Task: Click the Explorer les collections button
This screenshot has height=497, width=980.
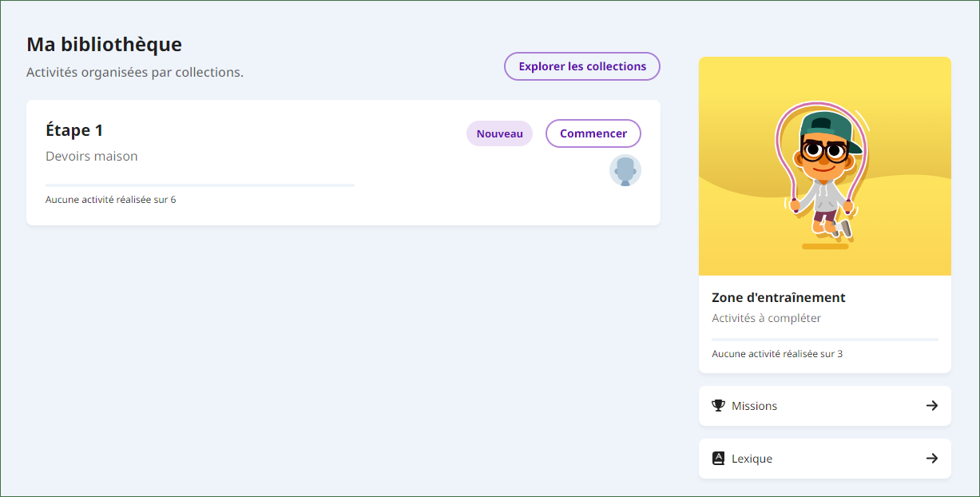Action: [581, 66]
